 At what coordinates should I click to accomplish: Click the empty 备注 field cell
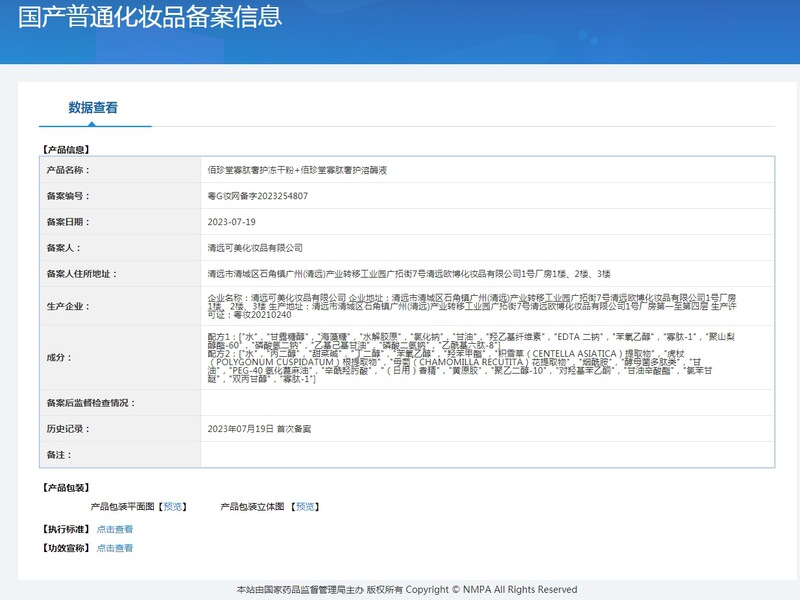coord(487,454)
